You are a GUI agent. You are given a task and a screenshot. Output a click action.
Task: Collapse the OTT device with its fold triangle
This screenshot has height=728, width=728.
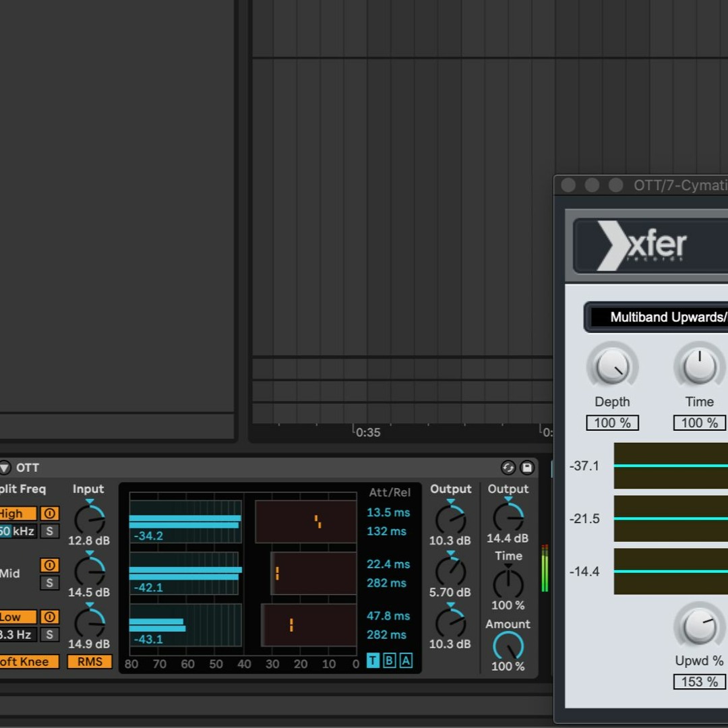coord(5,468)
